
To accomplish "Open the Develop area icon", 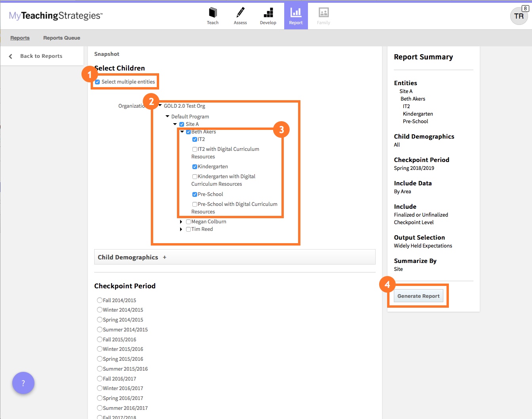I will tap(268, 13).
